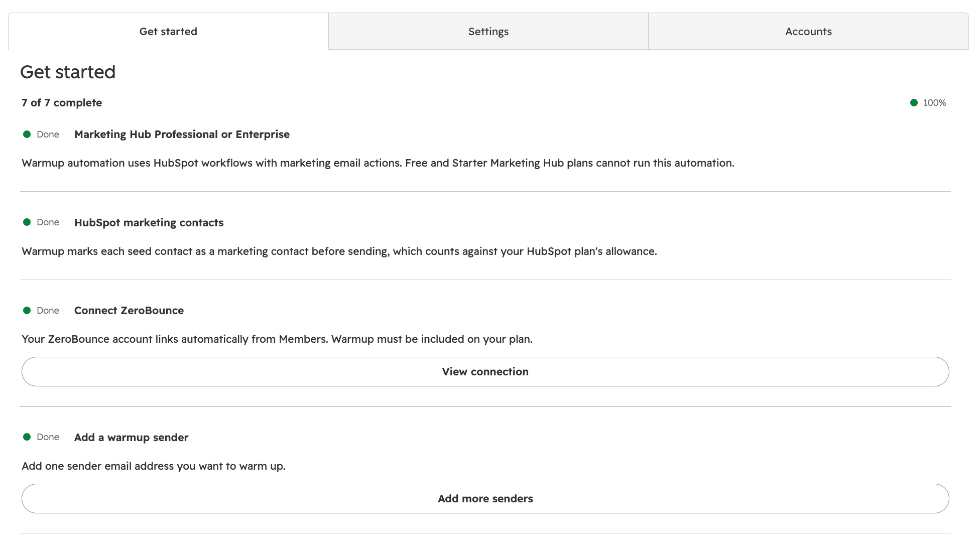Click the View connection button

click(485, 371)
